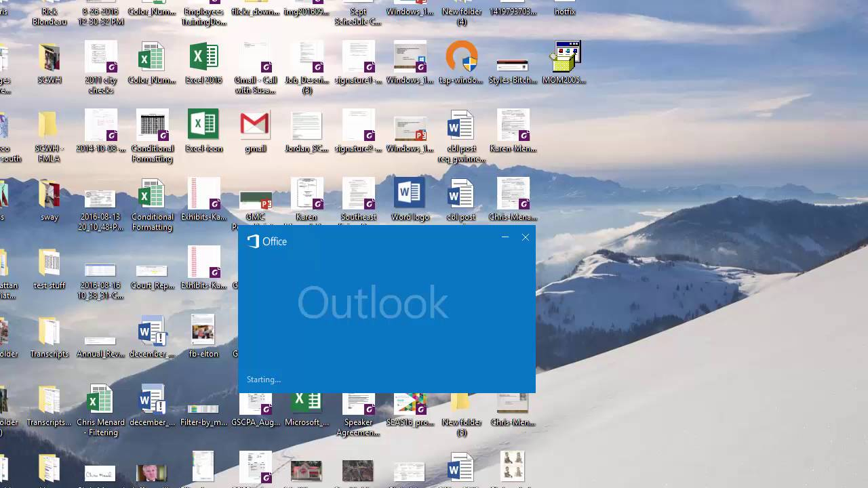Open the Court_Rep... file icon
The height and width of the screenshot is (488, 868).
pyautogui.click(x=152, y=271)
